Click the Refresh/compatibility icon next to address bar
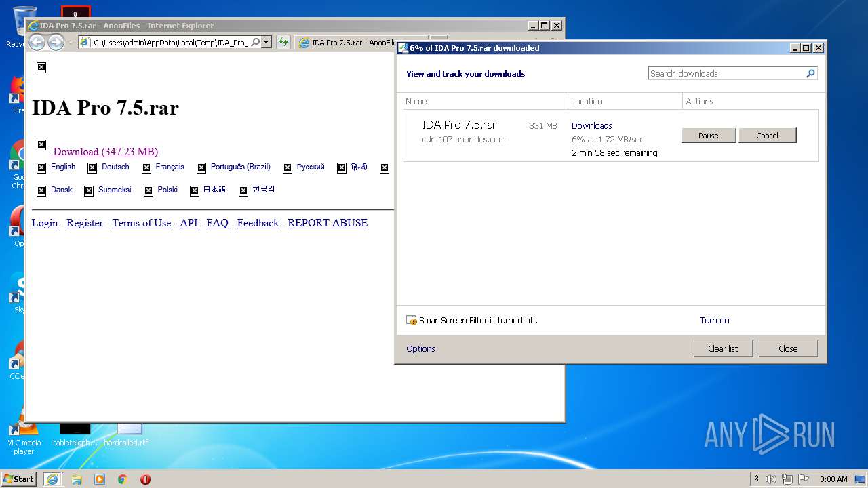The width and height of the screenshot is (868, 488). tap(283, 42)
